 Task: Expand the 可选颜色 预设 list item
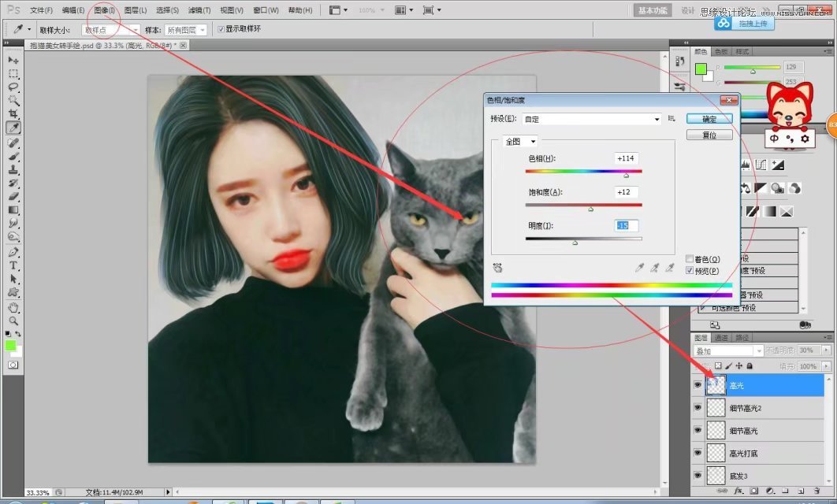point(702,308)
